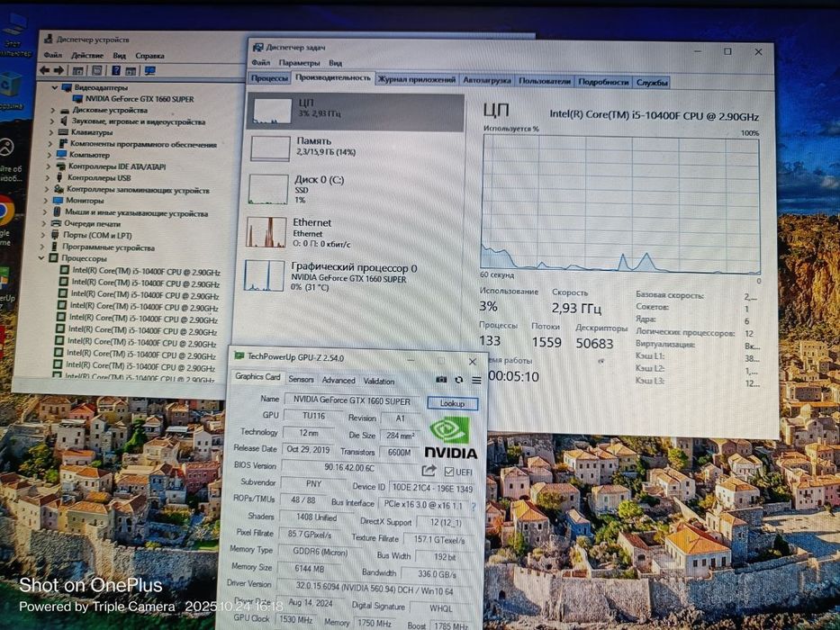Click the scan hardware changes monitor icon

149,71
